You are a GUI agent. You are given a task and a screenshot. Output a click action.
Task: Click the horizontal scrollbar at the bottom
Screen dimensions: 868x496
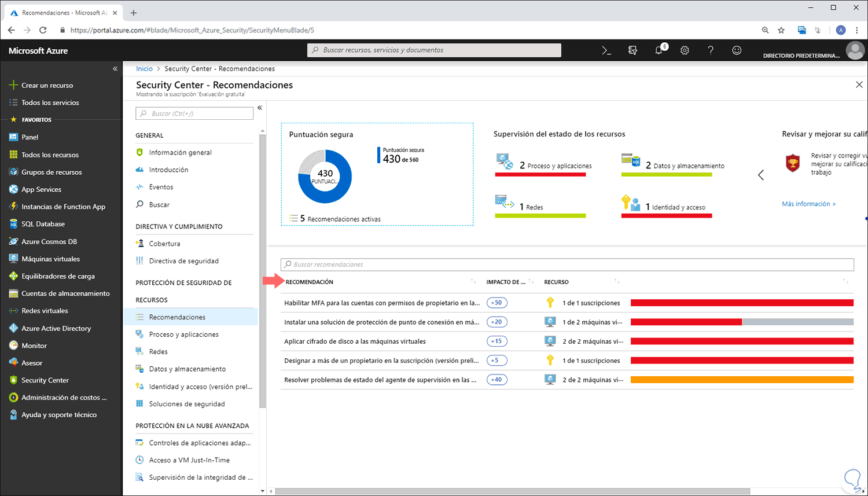click(513, 491)
